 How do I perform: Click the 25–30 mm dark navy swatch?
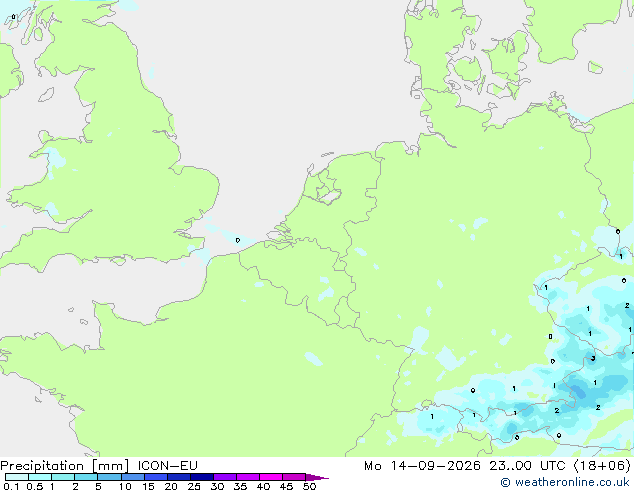click(x=202, y=477)
